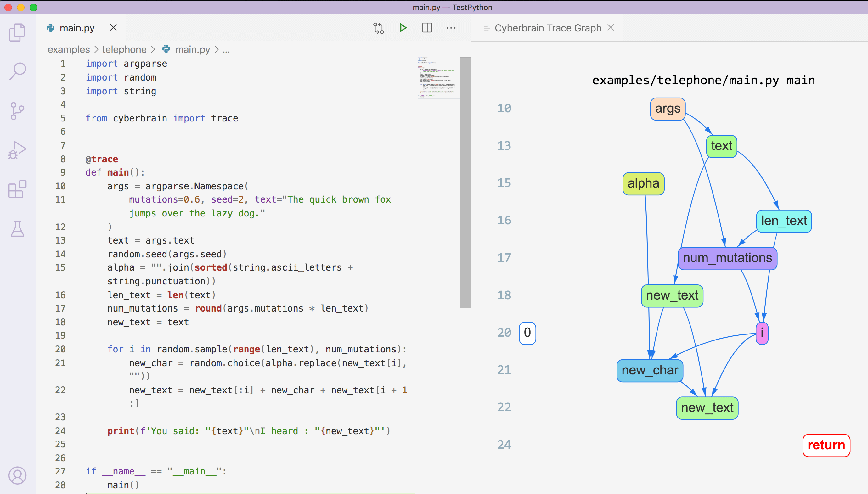Image resolution: width=868 pixels, height=494 pixels.
Task: Click the open changes compare icon
Action: click(378, 28)
